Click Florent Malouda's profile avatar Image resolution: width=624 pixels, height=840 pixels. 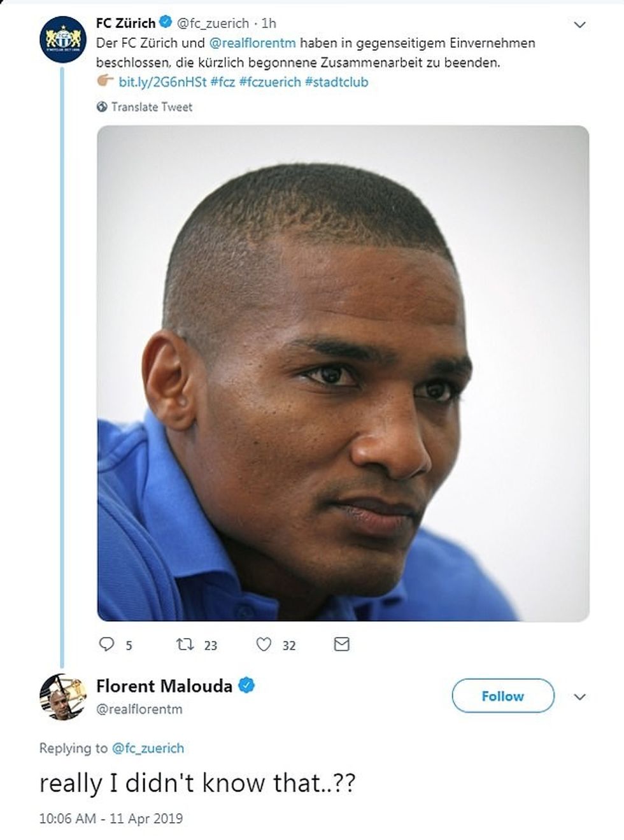point(63,696)
